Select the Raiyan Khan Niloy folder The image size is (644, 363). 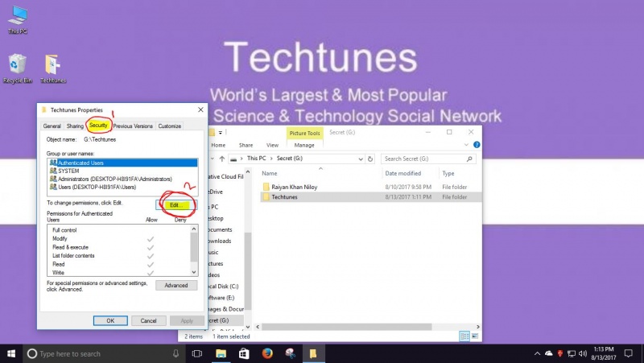(294, 187)
